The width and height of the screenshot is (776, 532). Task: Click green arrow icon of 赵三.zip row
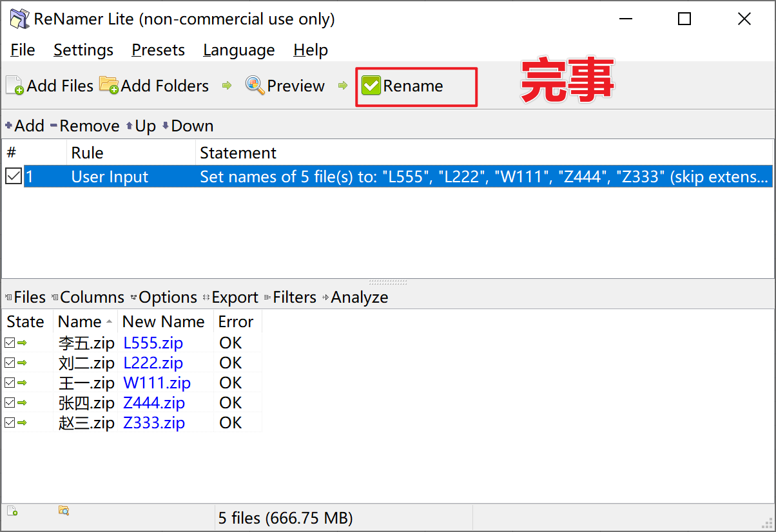[22, 423]
